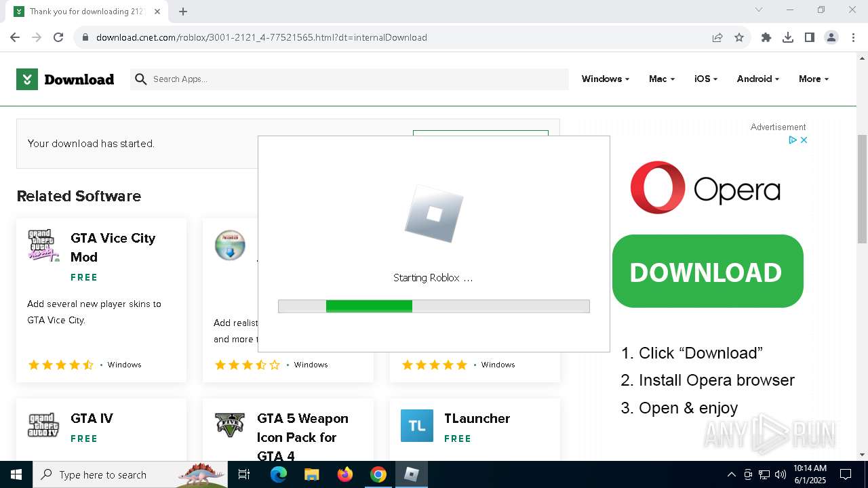868x488 pixels.
Task: Click the CNET Download logo
Action: [x=65, y=79]
